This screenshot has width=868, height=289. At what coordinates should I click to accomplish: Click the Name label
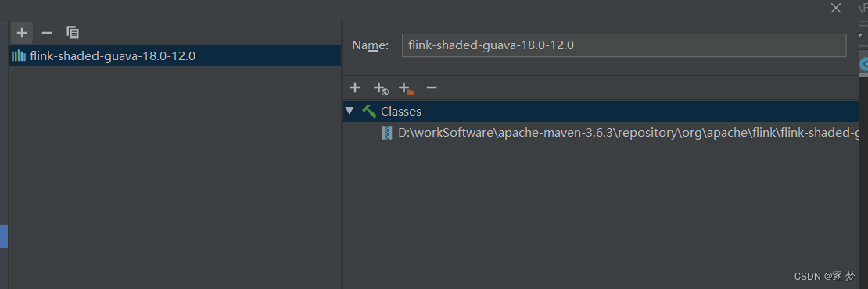pos(371,45)
